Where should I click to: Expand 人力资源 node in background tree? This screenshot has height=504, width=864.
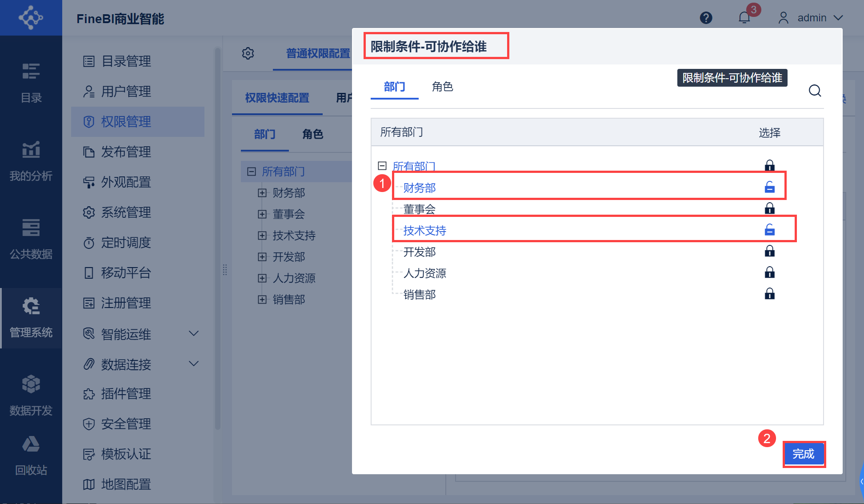(x=262, y=278)
